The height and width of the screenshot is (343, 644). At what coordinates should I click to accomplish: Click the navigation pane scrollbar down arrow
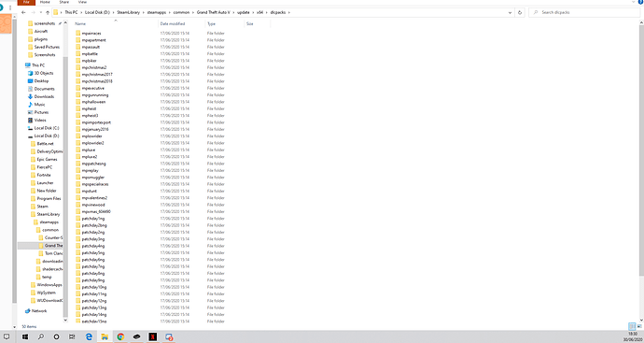point(65,320)
